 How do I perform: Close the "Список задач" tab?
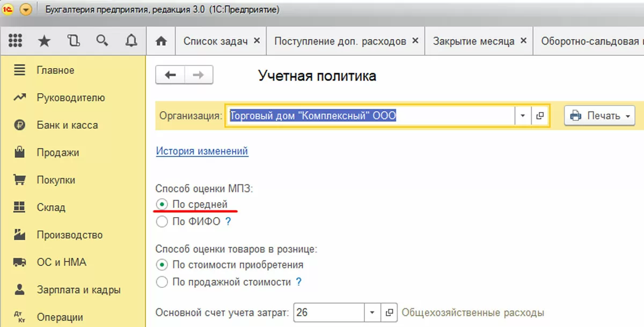257,41
